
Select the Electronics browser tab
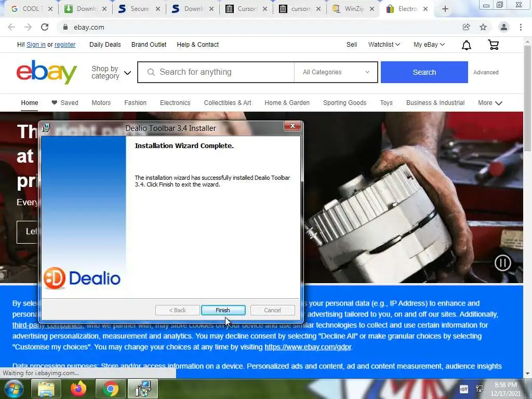coord(406,9)
